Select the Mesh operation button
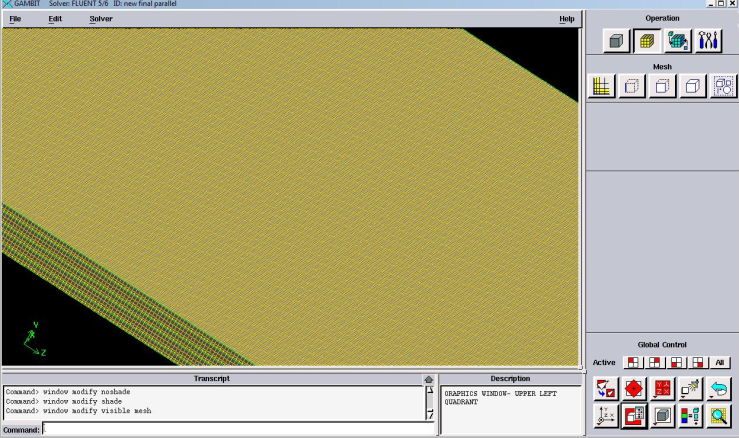 tap(647, 41)
